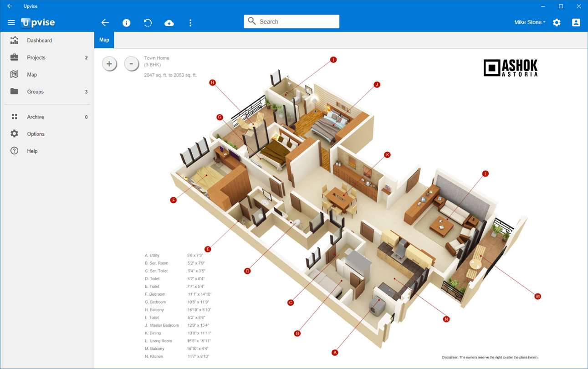Click the Dashboard chart icon
Image resolution: width=588 pixels, height=369 pixels.
[14, 40]
